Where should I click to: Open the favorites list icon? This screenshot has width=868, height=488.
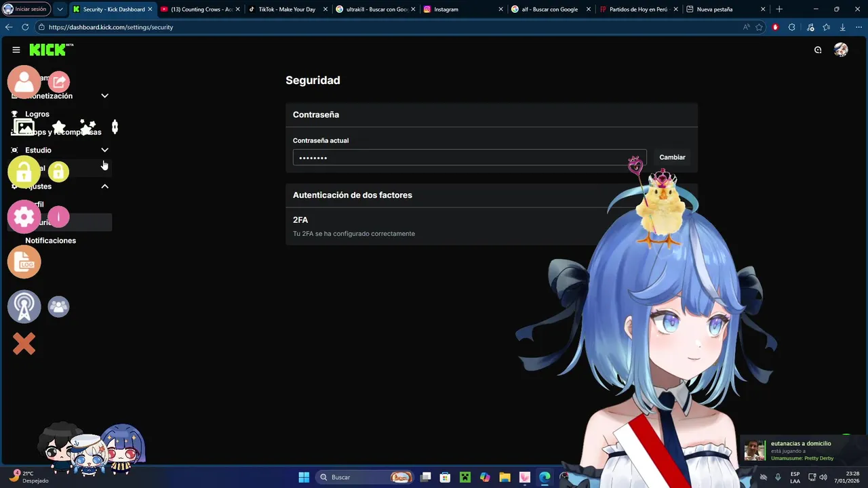coord(827,27)
